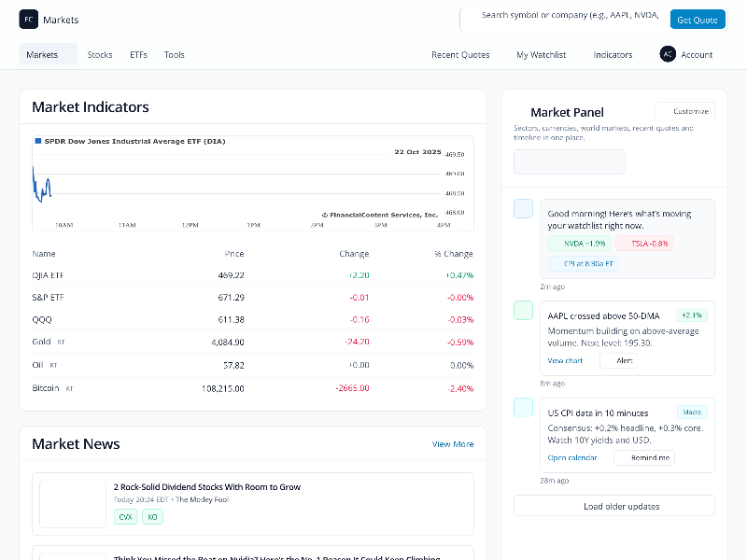Select the Tools menu item
Viewport: 747px width, 560px height.
point(174,54)
